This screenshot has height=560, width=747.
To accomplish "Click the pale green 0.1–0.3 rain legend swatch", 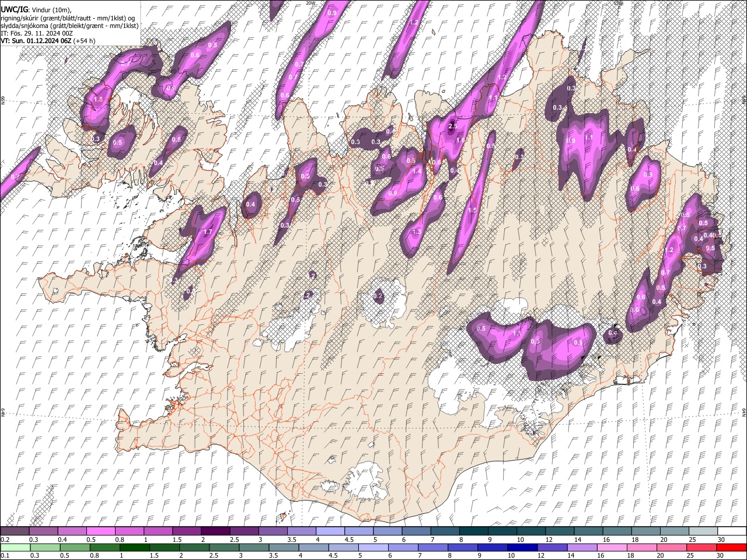I will [15, 547].
